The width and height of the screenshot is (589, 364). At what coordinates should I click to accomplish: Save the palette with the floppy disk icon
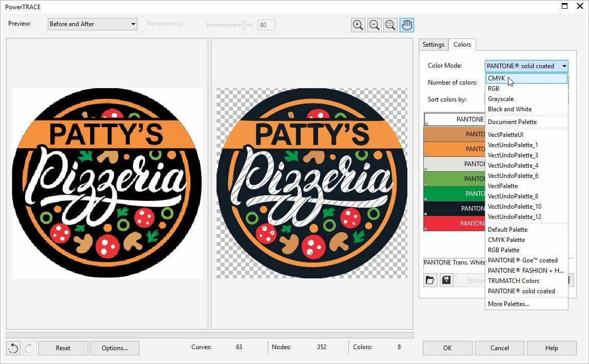click(x=446, y=280)
